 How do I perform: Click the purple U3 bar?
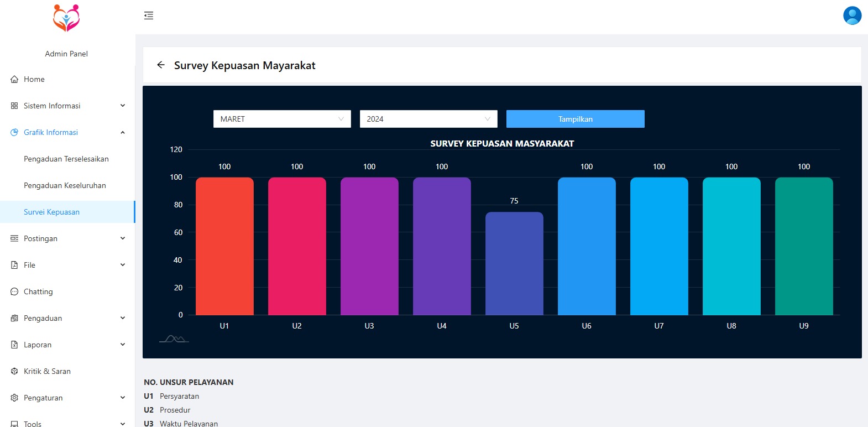[x=369, y=246]
